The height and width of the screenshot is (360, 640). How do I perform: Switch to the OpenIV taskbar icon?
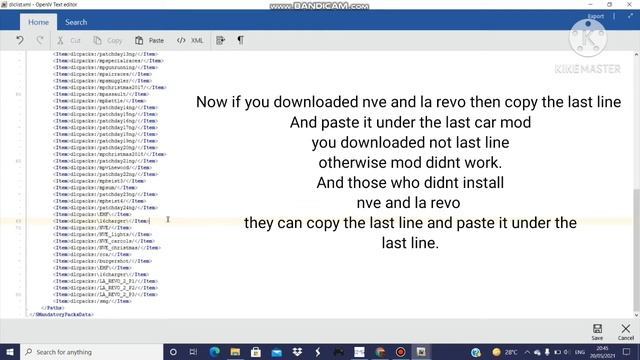[x=421, y=352]
